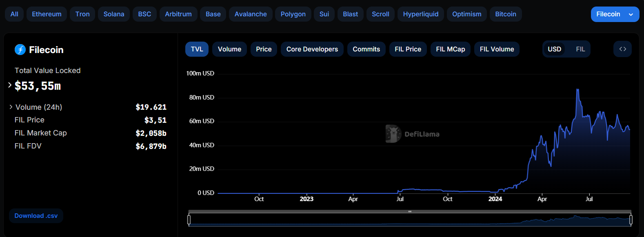Click the Volume (24h) value $19.621
The height and width of the screenshot is (237, 644).
click(x=151, y=107)
